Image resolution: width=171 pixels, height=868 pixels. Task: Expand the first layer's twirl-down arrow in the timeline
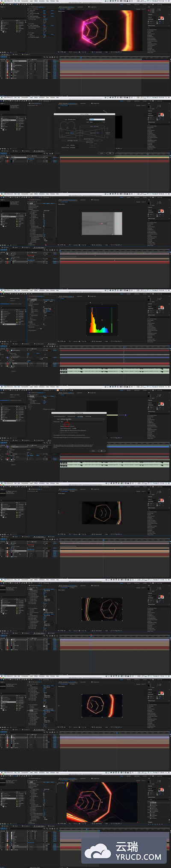[x=6, y=61]
